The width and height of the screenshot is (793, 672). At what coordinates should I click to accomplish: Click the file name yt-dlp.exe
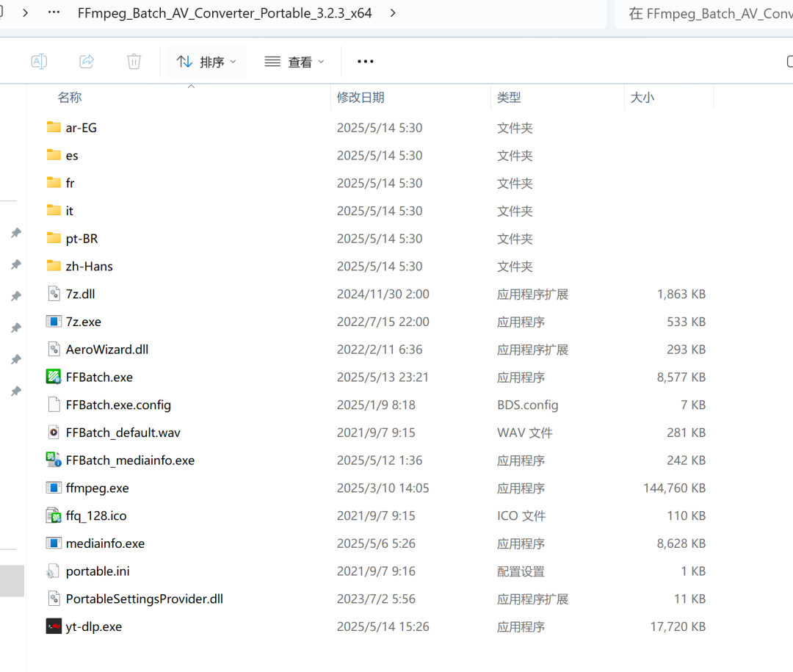[x=94, y=626]
